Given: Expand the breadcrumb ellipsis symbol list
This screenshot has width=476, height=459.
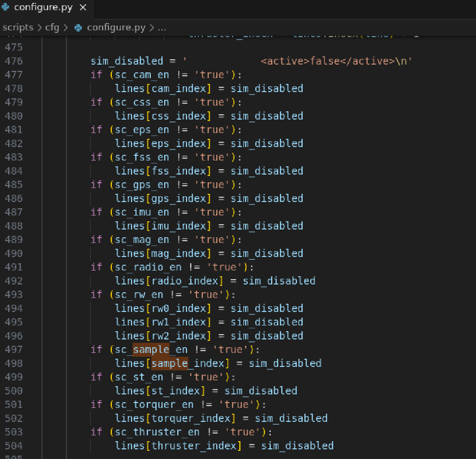Looking at the screenshot, I should [x=162, y=28].
